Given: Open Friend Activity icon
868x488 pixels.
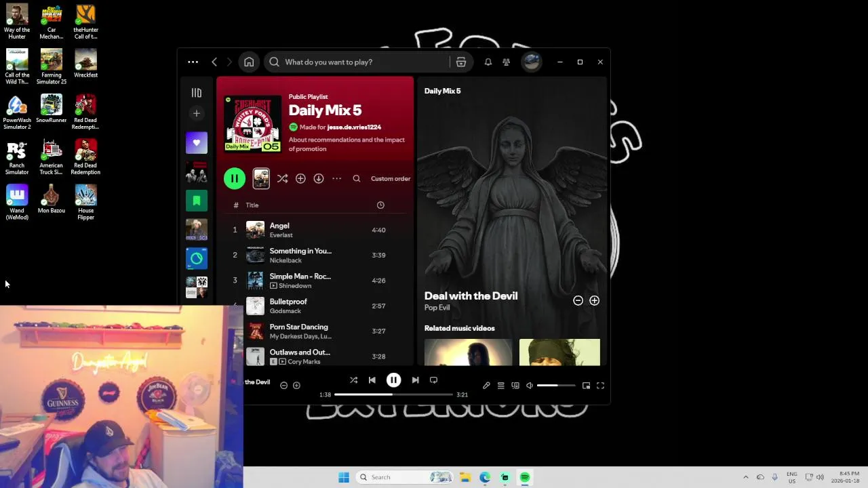Looking at the screenshot, I should tap(506, 62).
